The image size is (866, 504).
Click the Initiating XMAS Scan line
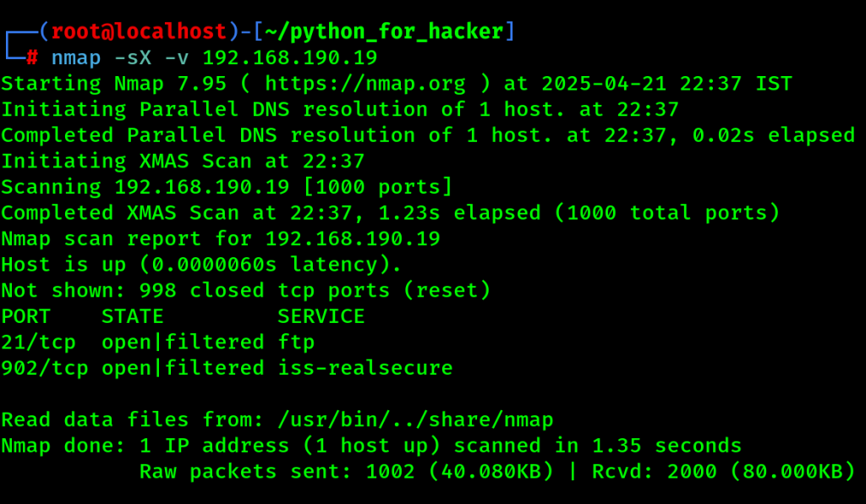pos(183,161)
